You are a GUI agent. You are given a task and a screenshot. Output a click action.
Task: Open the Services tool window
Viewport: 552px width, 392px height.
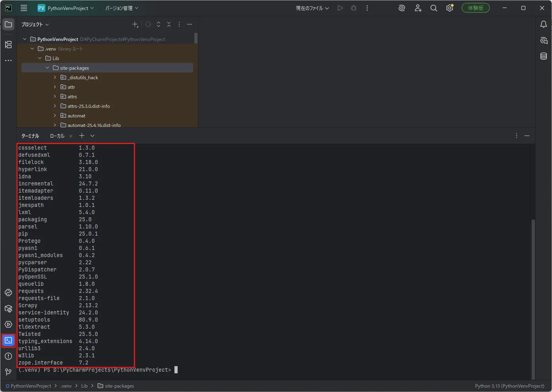point(8,324)
